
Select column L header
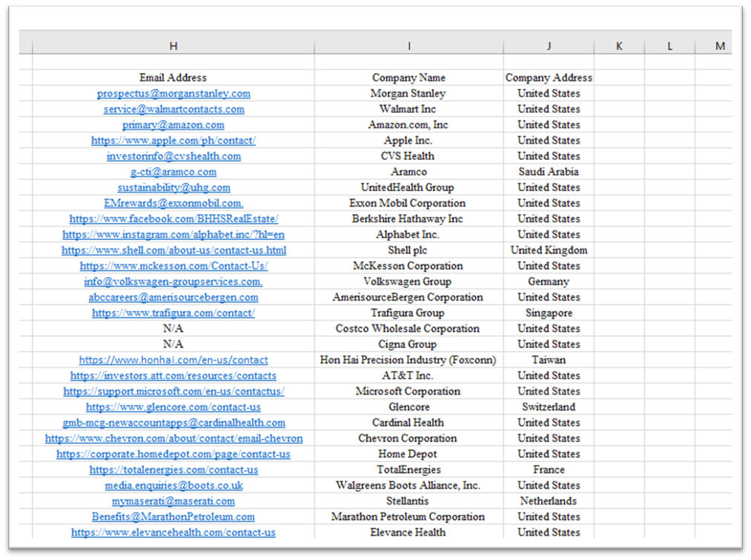[x=669, y=46]
